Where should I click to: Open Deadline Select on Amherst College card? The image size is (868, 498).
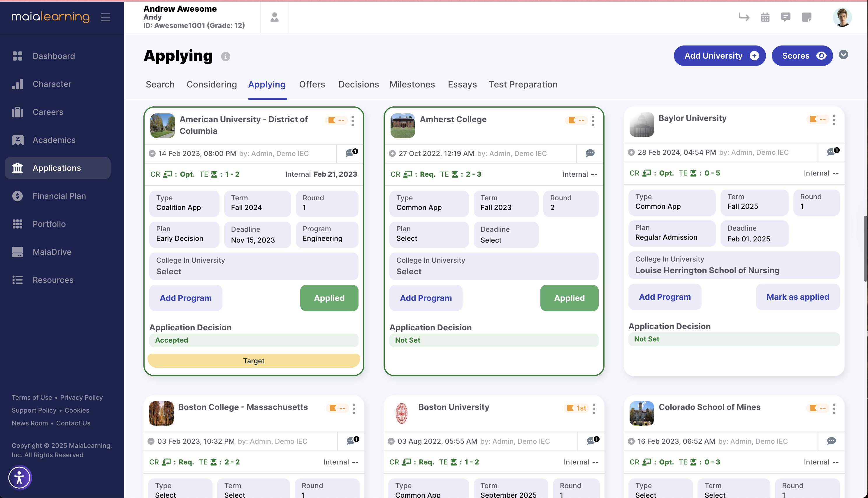(506, 234)
